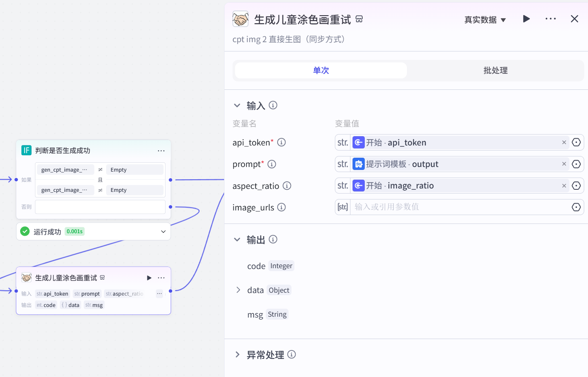The height and width of the screenshot is (377, 588).
Task: Click the small icon next to the panel title
Action: pos(359,19)
